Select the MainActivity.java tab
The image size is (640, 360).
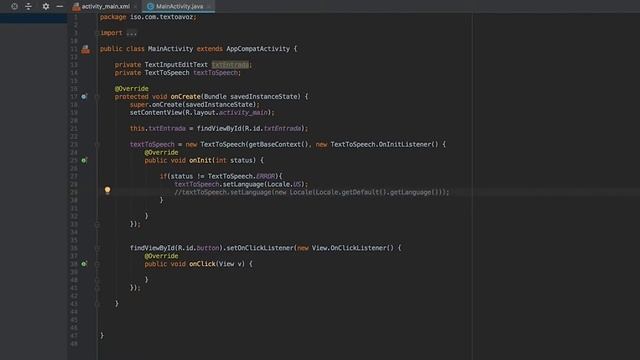click(x=179, y=6)
